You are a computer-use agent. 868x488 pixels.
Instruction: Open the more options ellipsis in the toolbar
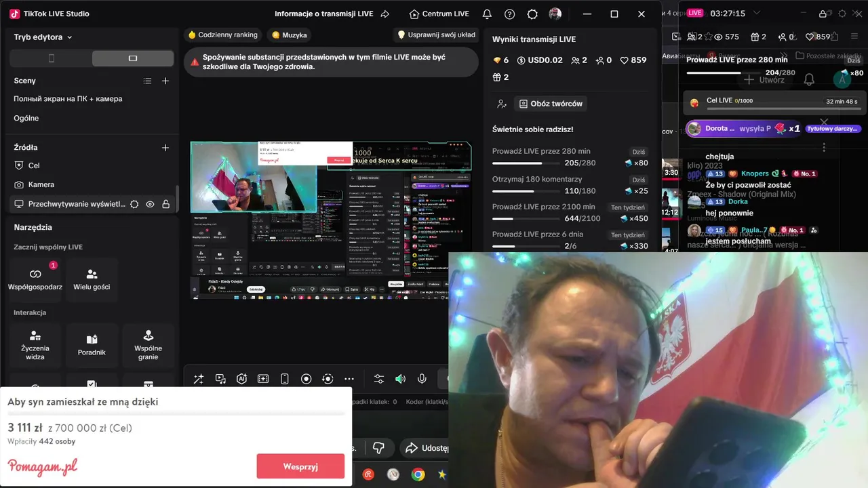(x=349, y=379)
